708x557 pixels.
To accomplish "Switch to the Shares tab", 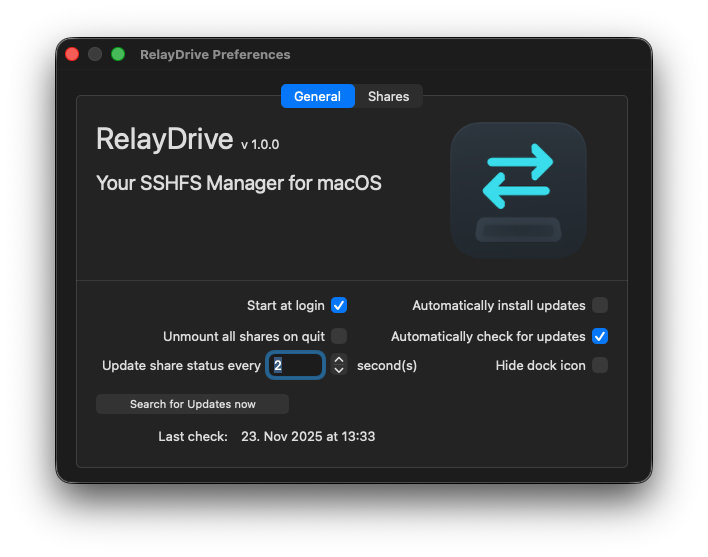I will [x=388, y=96].
